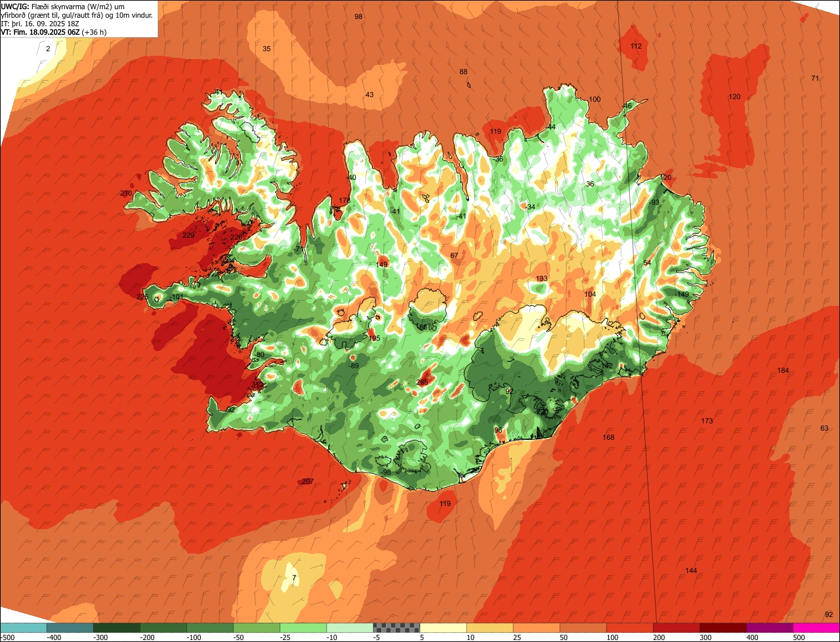Click the map value '67'

point(454,255)
